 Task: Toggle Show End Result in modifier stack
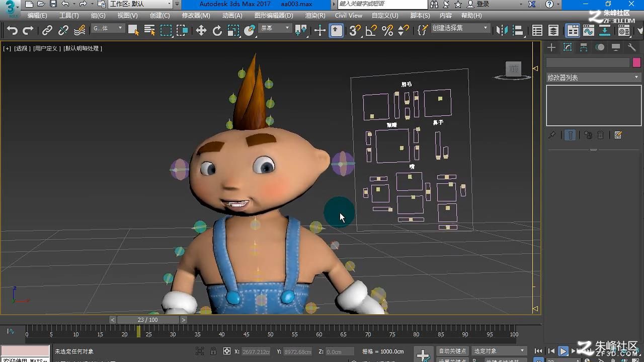pos(570,135)
